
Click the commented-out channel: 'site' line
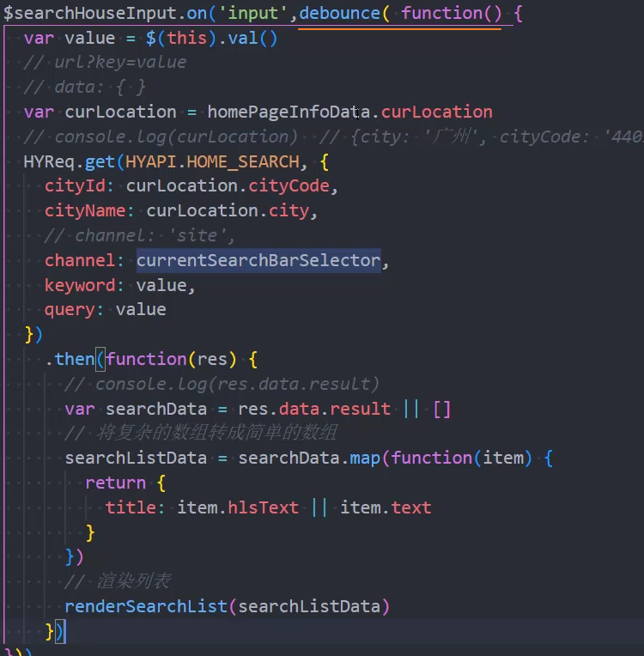[x=140, y=235]
